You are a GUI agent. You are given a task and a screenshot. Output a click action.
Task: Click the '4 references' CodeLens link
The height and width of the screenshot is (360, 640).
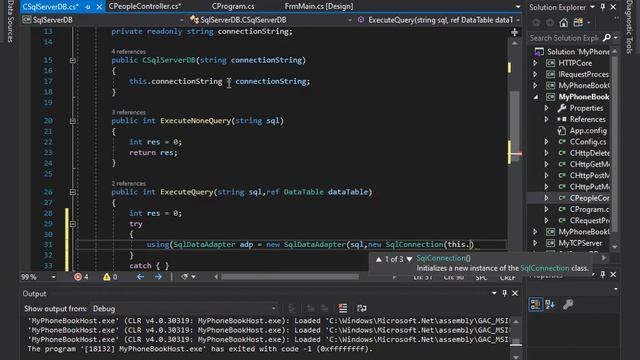(128, 51)
